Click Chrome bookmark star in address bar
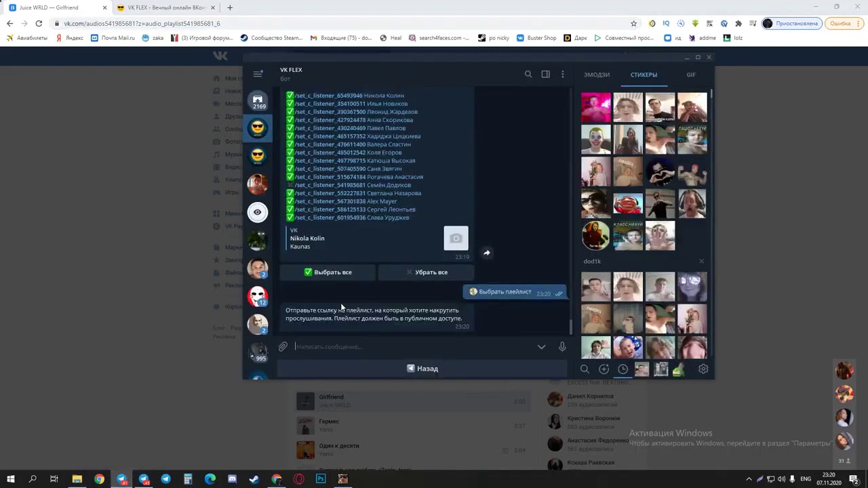Viewport: 868px width, 488px height. (634, 23)
